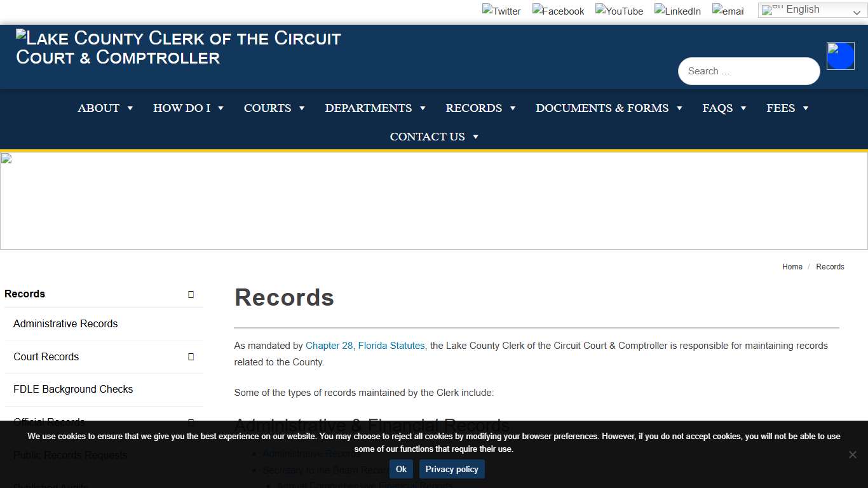Viewport: 868px width, 488px height.
Task: Click the Lake County Clerk logo
Action: pyautogui.click(x=178, y=48)
